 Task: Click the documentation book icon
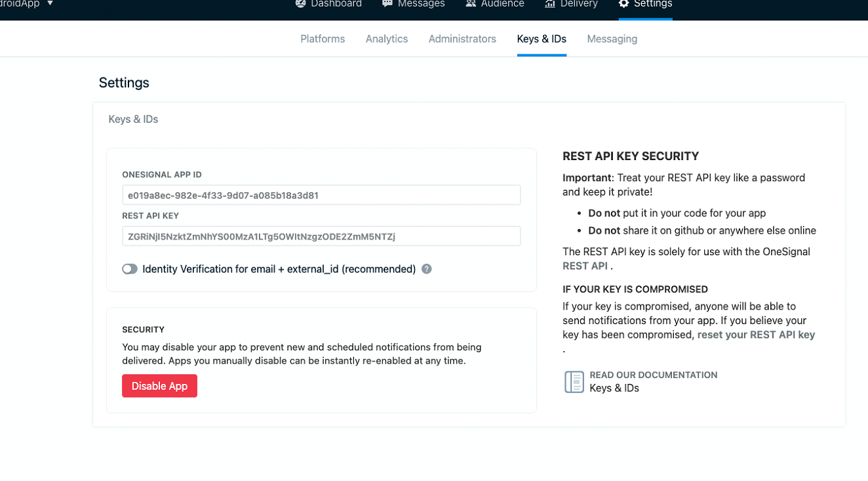tap(574, 381)
